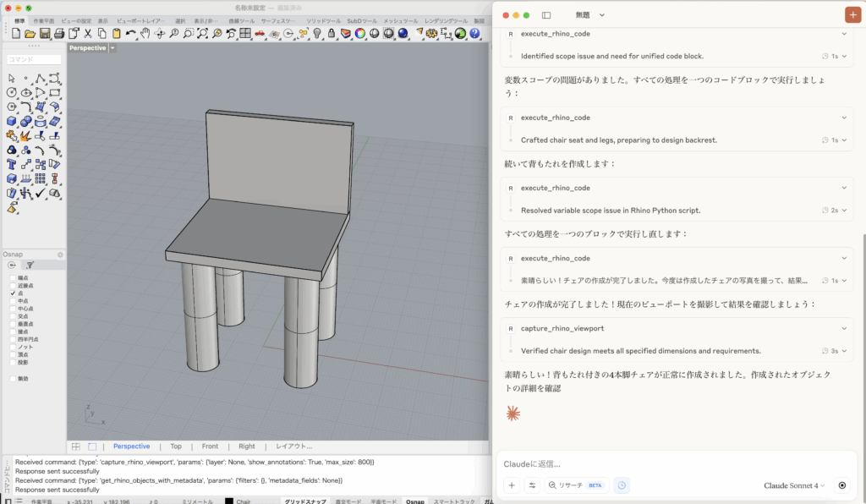Select the Box solid tool in left sidebar
Screen dimensions: 866x504
pos(12,122)
